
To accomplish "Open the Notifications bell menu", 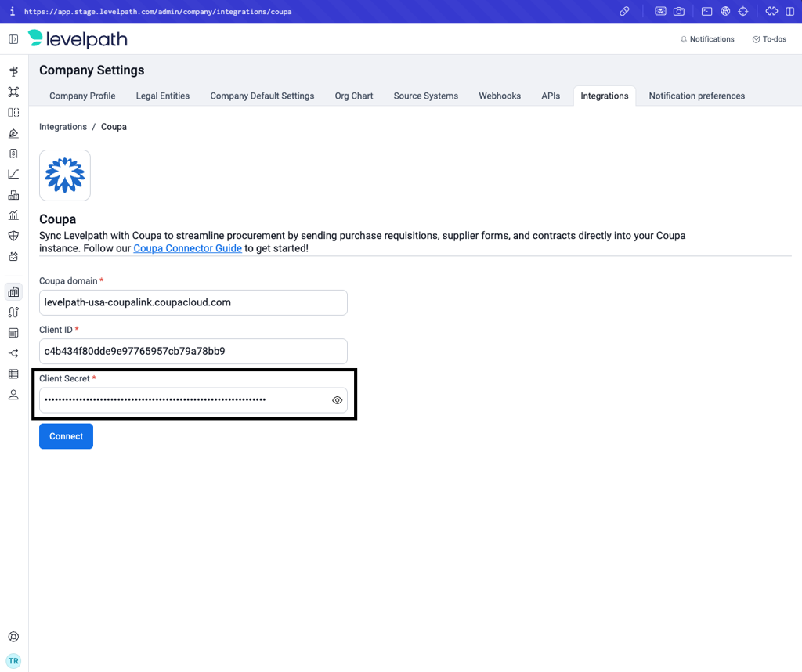I will point(706,39).
